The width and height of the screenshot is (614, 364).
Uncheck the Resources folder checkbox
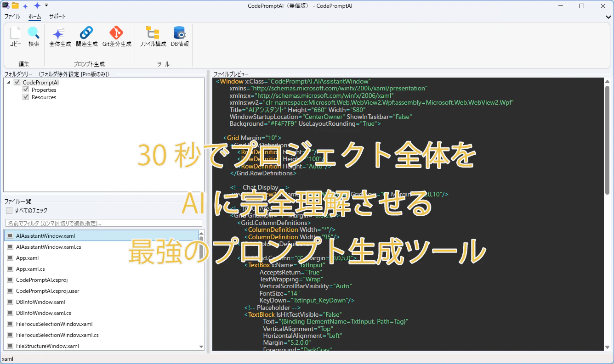click(x=26, y=97)
